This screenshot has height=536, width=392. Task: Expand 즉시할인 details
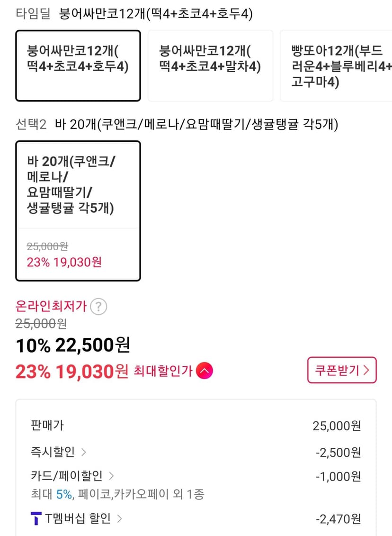58,452
